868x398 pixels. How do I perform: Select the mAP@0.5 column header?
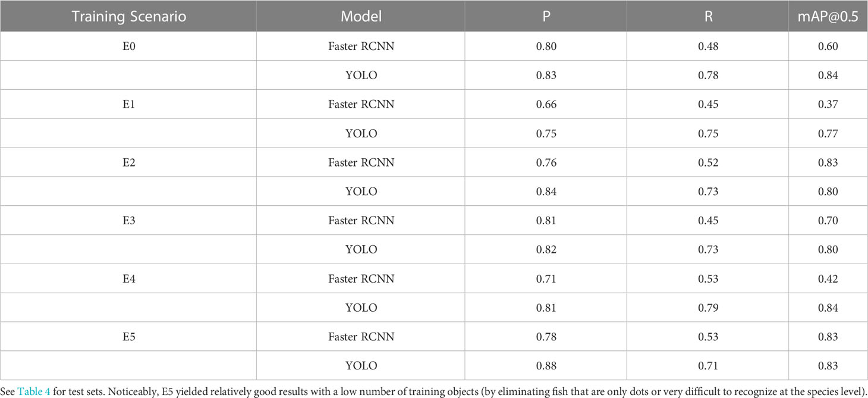[828, 16]
